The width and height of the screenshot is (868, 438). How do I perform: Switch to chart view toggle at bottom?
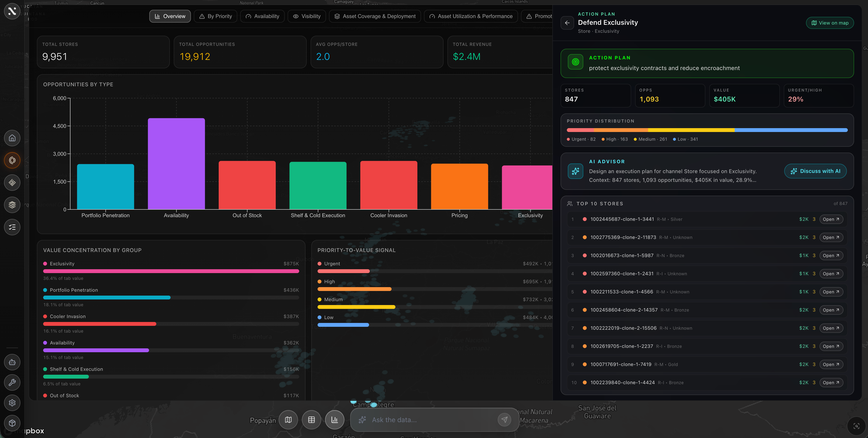335,420
